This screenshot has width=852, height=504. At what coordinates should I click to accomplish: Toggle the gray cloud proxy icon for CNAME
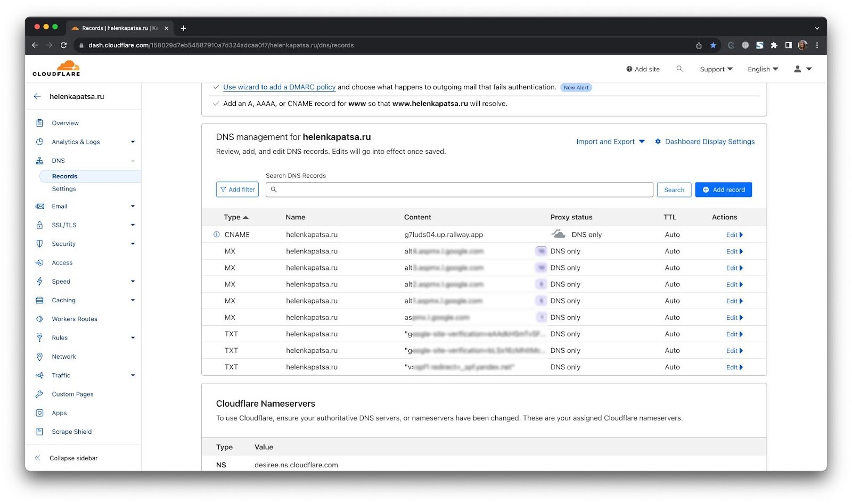[x=558, y=234]
